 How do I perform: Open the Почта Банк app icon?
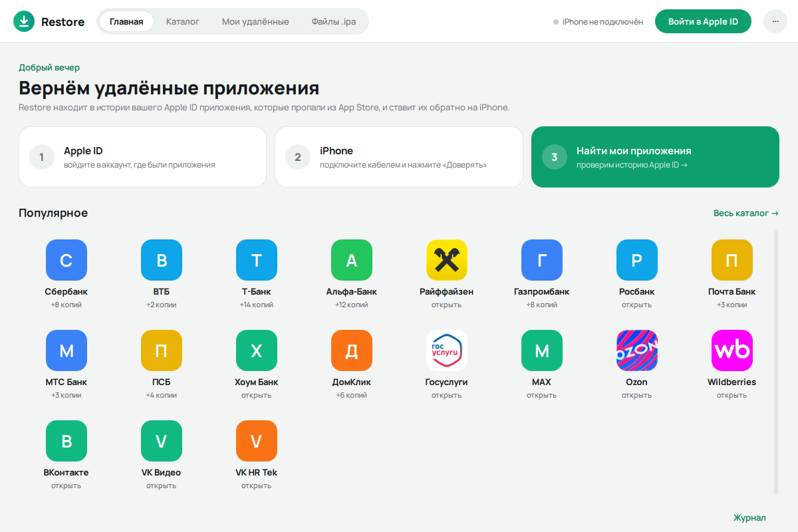point(732,260)
